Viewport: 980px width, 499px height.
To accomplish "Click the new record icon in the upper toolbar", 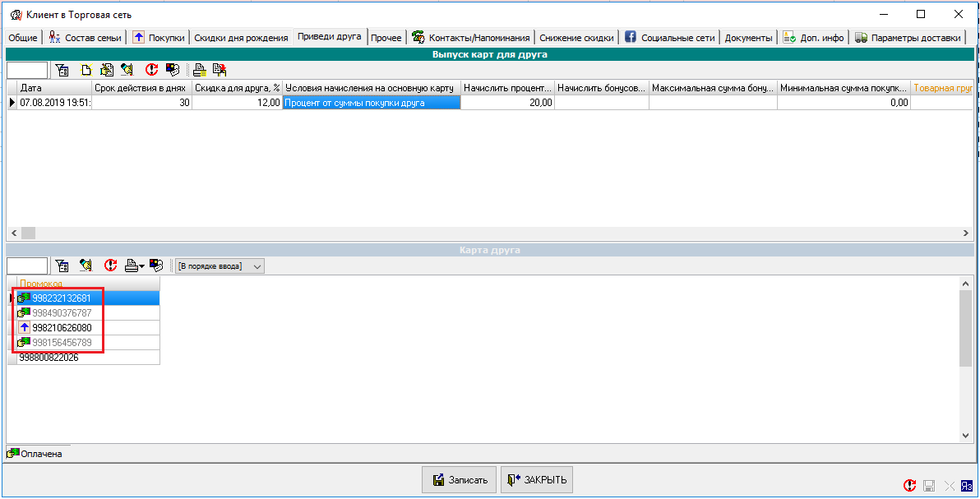I will pyautogui.click(x=86, y=71).
